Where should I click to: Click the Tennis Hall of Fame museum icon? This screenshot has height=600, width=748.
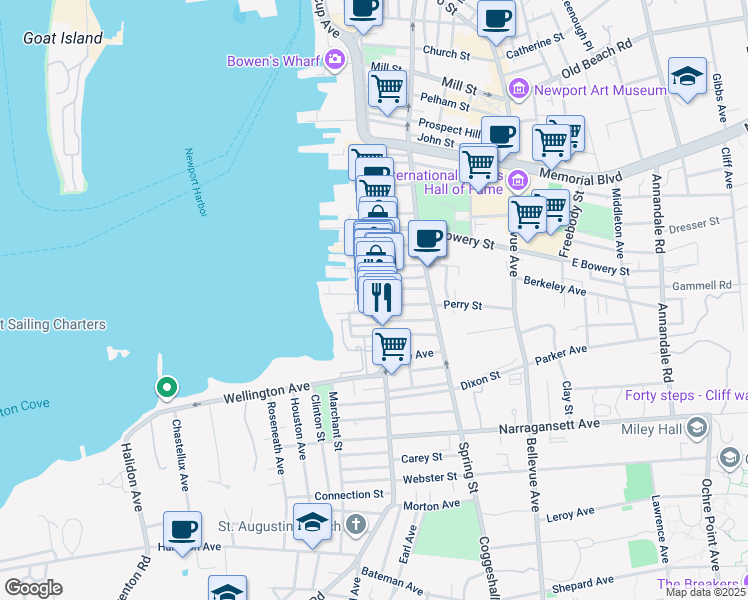pos(517,181)
